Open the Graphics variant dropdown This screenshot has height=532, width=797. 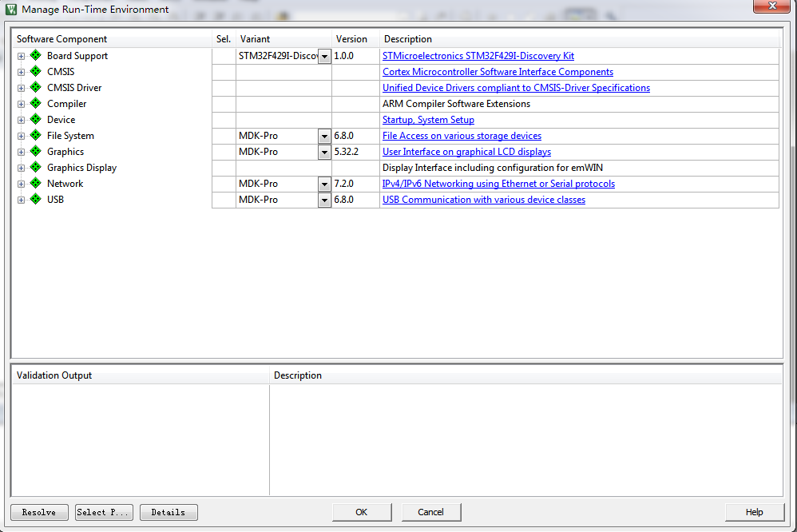324,152
